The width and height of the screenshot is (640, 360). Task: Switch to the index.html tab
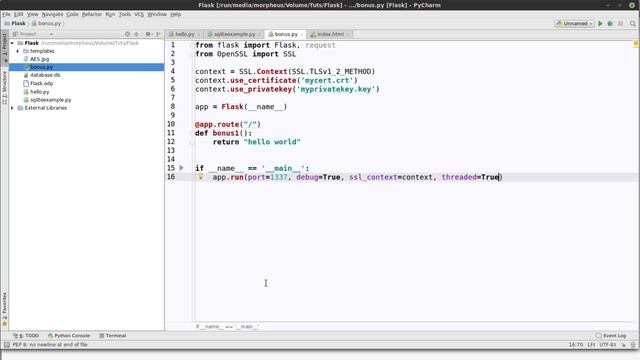tap(330, 34)
